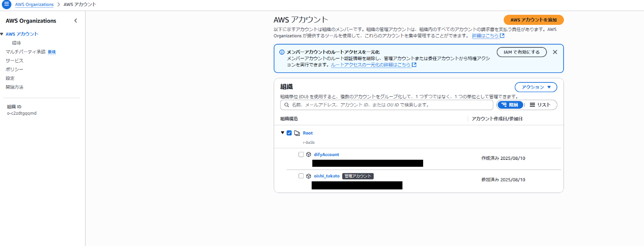
Task: Open サービス in the sidebar
Action: point(14,60)
